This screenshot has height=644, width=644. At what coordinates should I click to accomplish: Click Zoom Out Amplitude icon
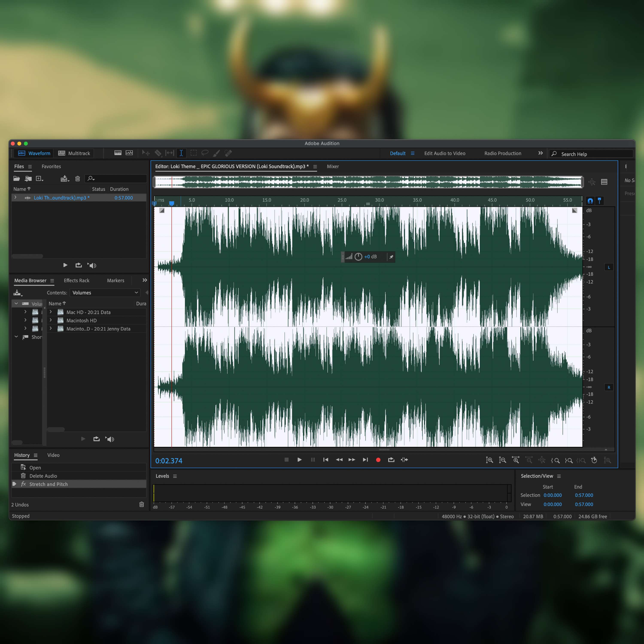point(502,460)
